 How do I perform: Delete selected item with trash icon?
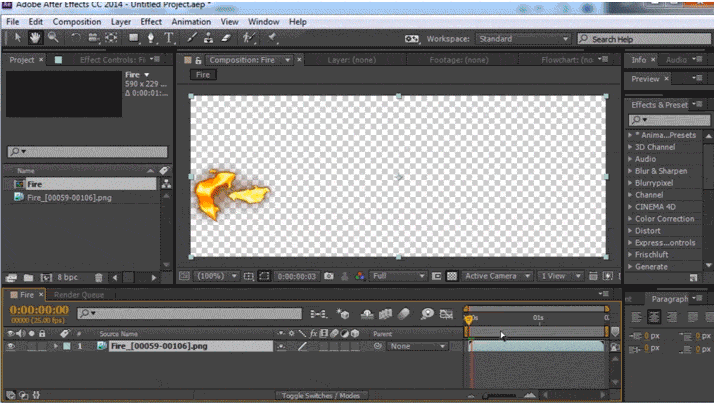98,277
